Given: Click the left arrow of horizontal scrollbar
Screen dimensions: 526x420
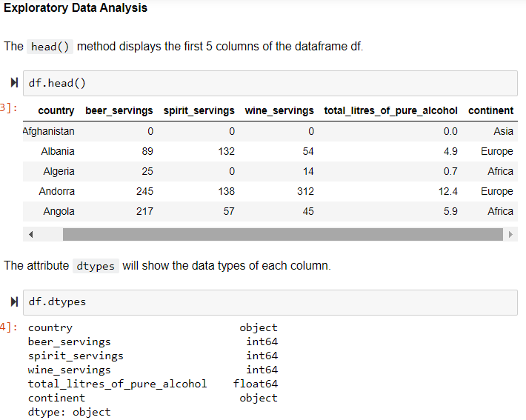Looking at the screenshot, I should pos(31,234).
